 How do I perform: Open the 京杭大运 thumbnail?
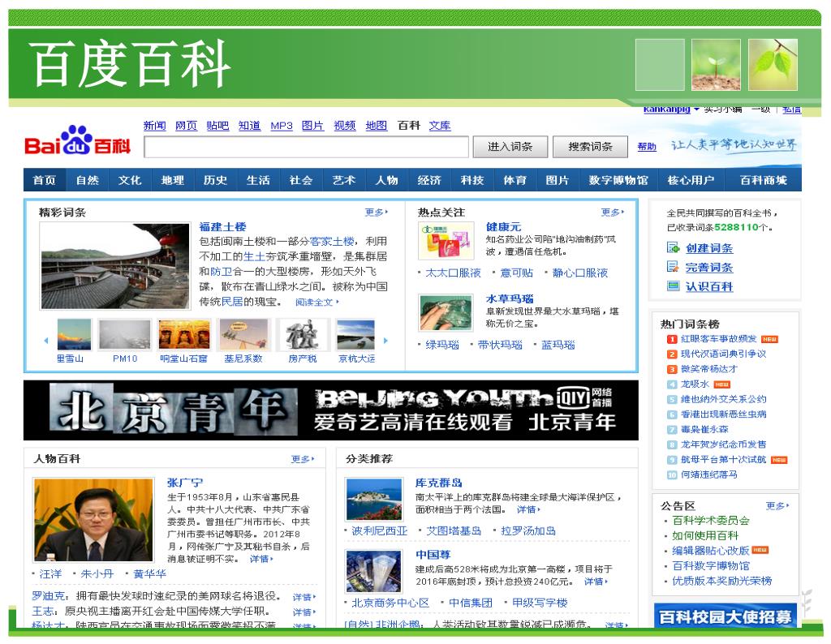pos(355,335)
